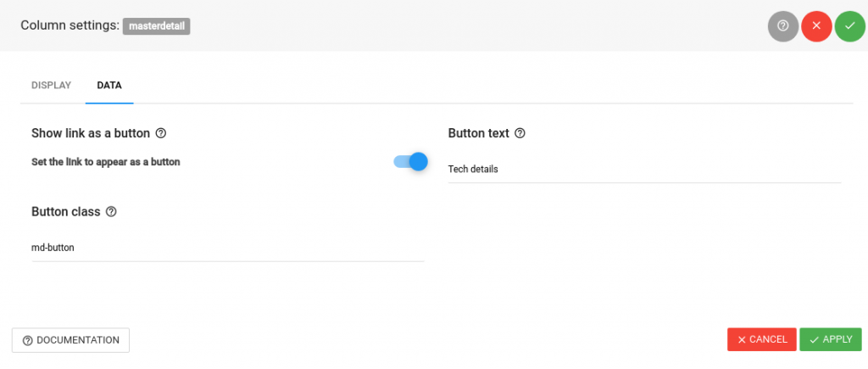Screen dimensions: 868x369
Task: Focus the md-button class field
Action: 228,249
